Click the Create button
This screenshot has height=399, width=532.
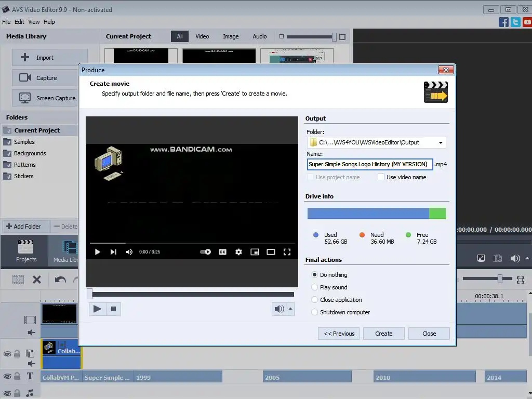click(x=384, y=334)
